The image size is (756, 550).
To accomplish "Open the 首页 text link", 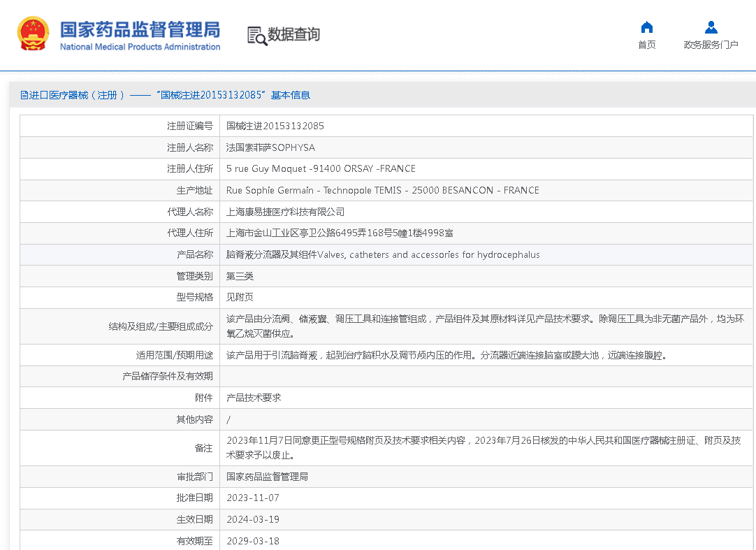I will (647, 45).
